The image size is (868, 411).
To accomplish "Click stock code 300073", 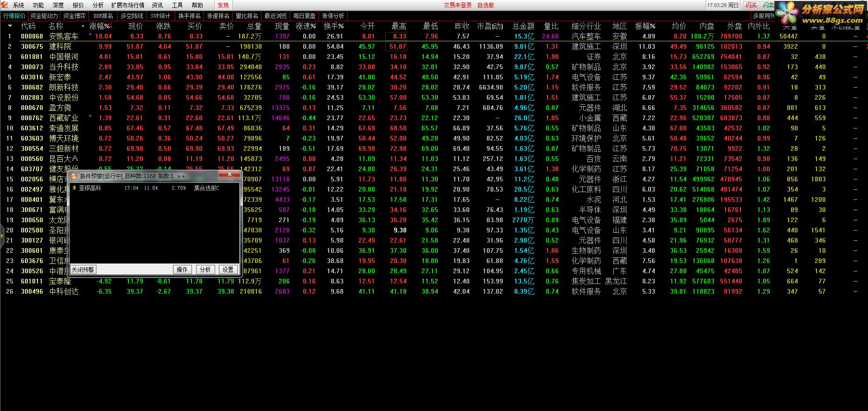I will pyautogui.click(x=32, y=67).
